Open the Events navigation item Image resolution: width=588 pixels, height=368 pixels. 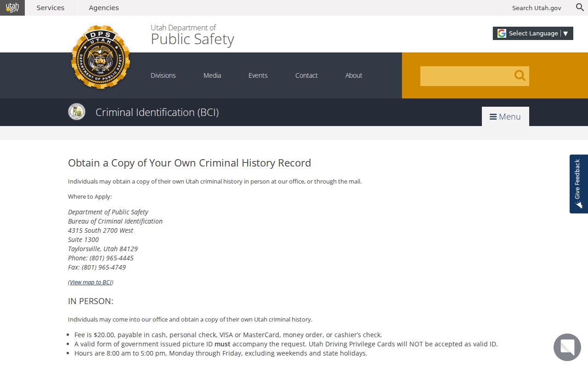pyautogui.click(x=258, y=75)
